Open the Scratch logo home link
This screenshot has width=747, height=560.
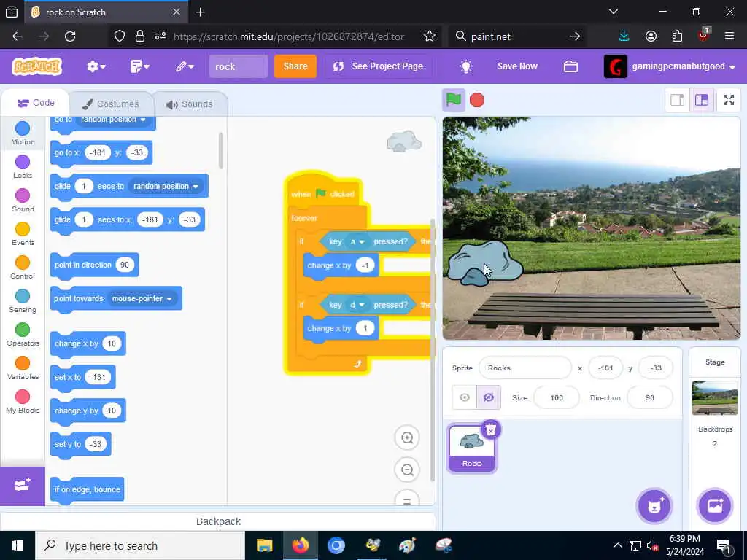tap(37, 66)
